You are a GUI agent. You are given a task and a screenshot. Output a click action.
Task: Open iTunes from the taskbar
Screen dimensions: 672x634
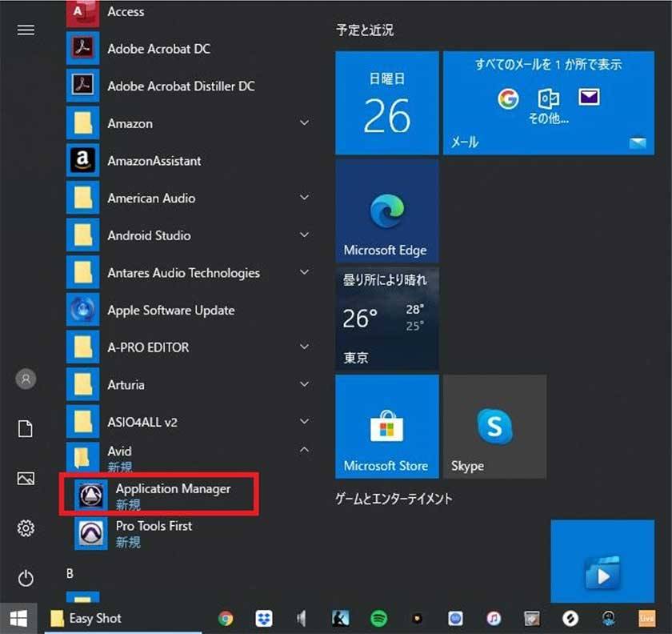(x=494, y=619)
